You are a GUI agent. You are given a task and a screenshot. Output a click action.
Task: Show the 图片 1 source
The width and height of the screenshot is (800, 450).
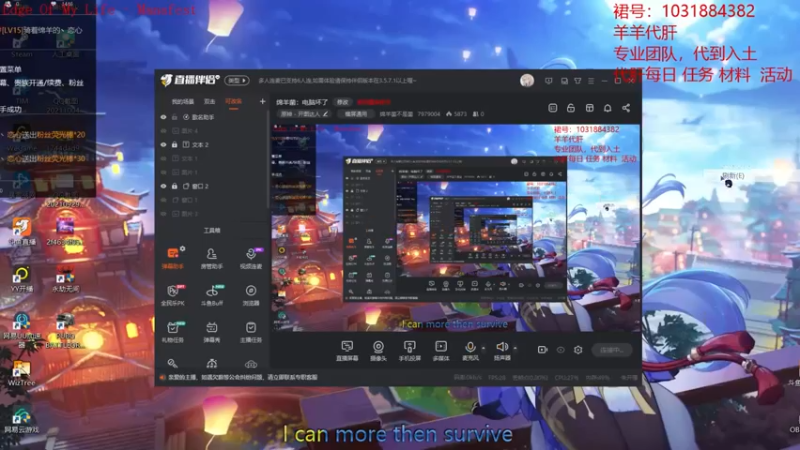[163, 172]
